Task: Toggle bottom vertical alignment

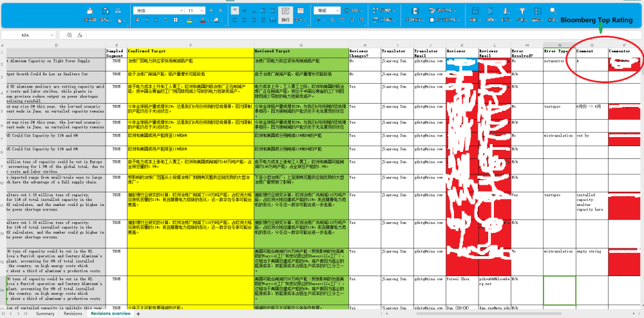Action: (254, 11)
